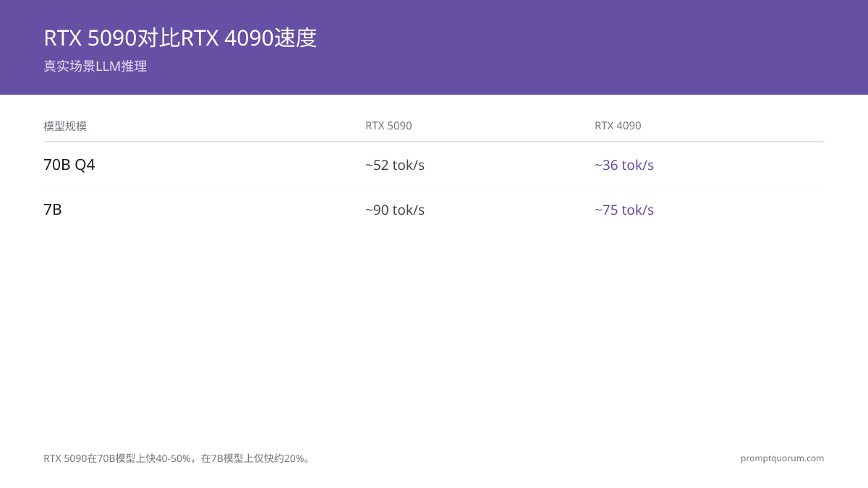Select the ~75 tok/s cell
Image resolution: width=868 pixels, height=488 pixels.
tap(624, 210)
